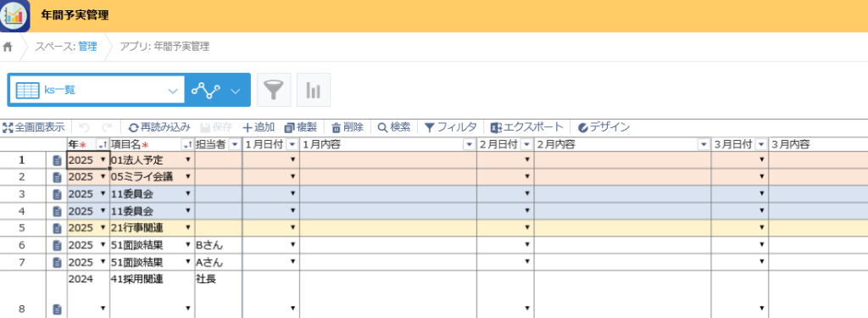Open the 担当者 column filter dropdown
868x318 pixels.
[x=235, y=145]
